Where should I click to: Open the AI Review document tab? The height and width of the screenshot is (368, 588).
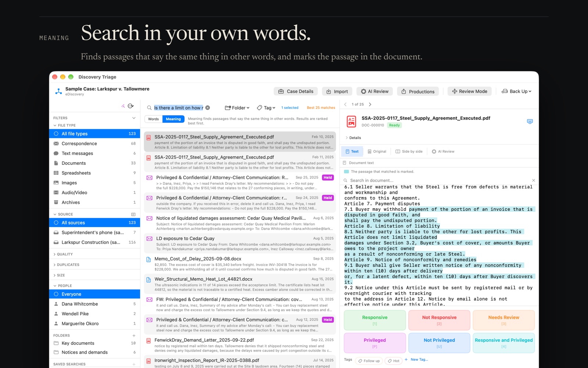point(443,151)
